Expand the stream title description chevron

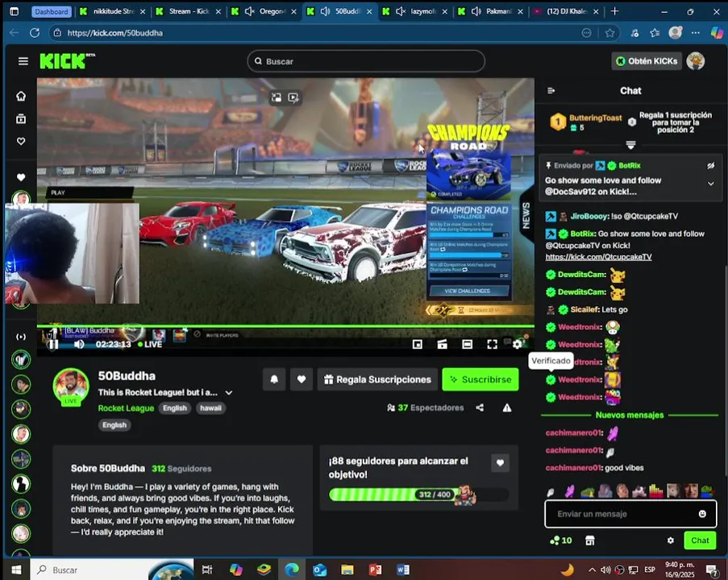coord(229,392)
